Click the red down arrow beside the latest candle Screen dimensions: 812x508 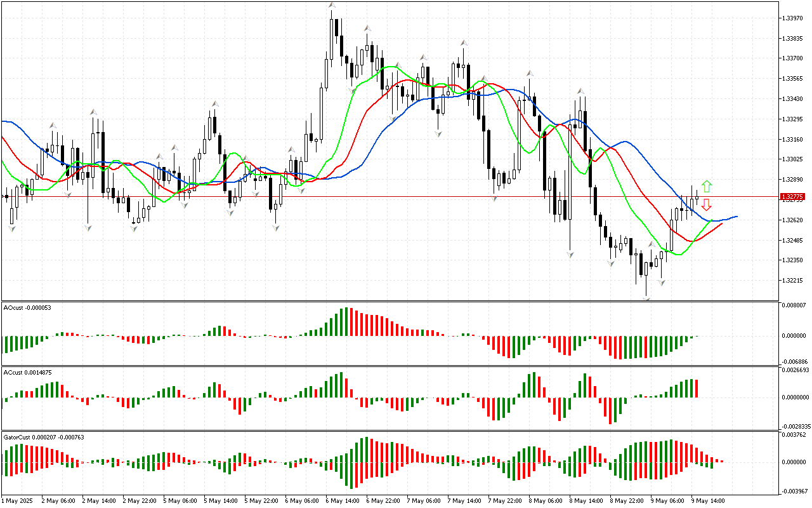point(707,204)
